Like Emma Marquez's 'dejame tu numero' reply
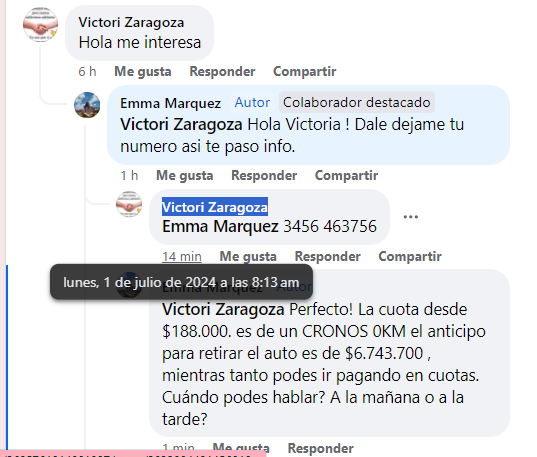This screenshot has height=457, width=537. pyautogui.click(x=185, y=175)
